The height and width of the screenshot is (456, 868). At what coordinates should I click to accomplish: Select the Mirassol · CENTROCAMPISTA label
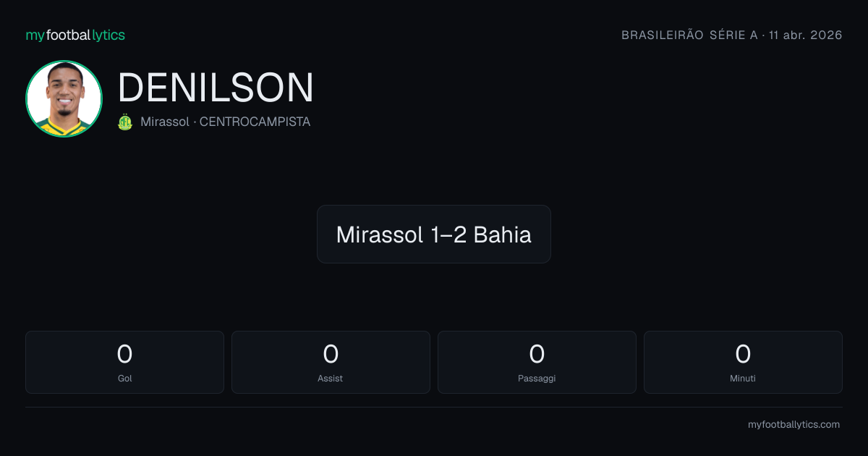click(x=225, y=122)
